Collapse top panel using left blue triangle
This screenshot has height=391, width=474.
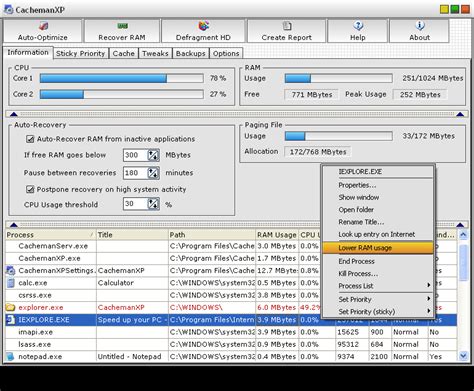pyautogui.click(x=14, y=114)
